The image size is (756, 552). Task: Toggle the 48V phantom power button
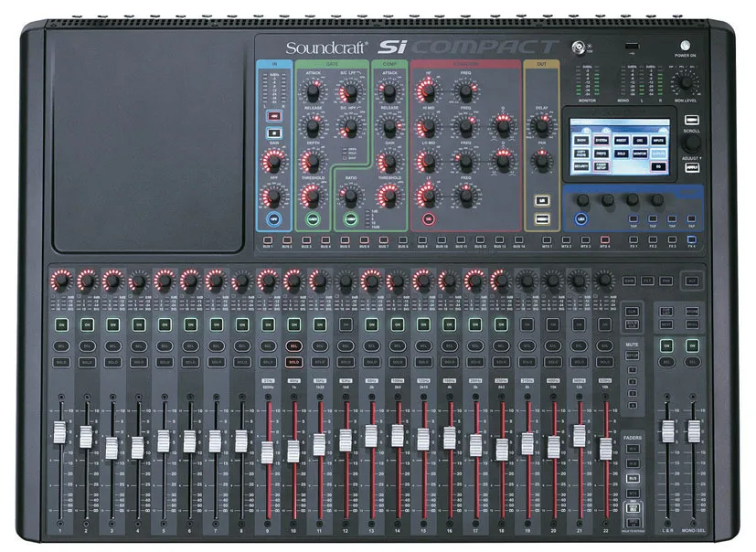pos(274,116)
